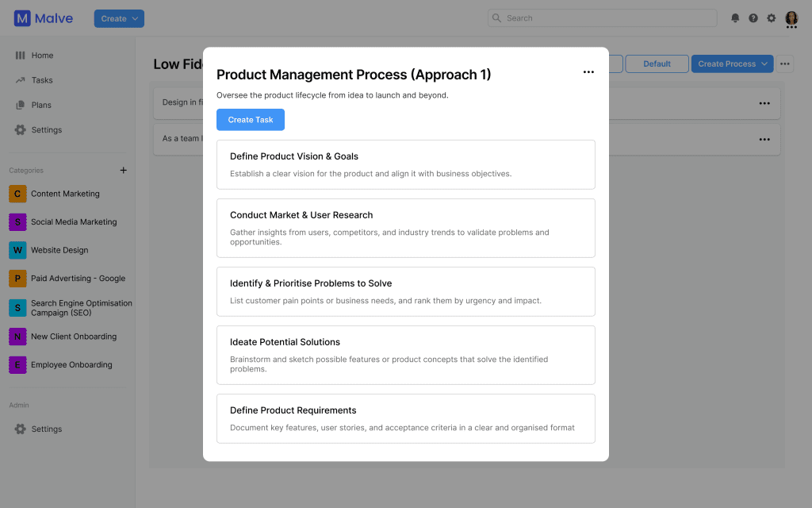Click the Default button
Image resolution: width=812 pixels, height=508 pixels.
click(657, 63)
